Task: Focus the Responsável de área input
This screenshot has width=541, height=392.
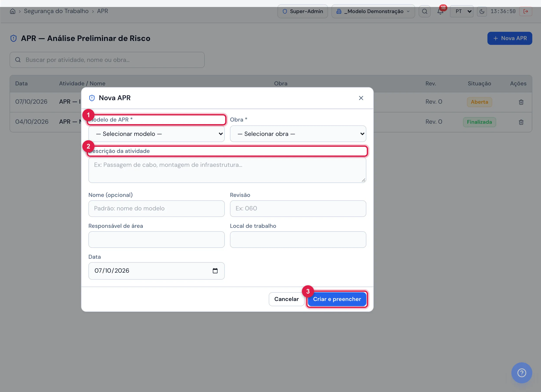Action: pyautogui.click(x=156, y=240)
